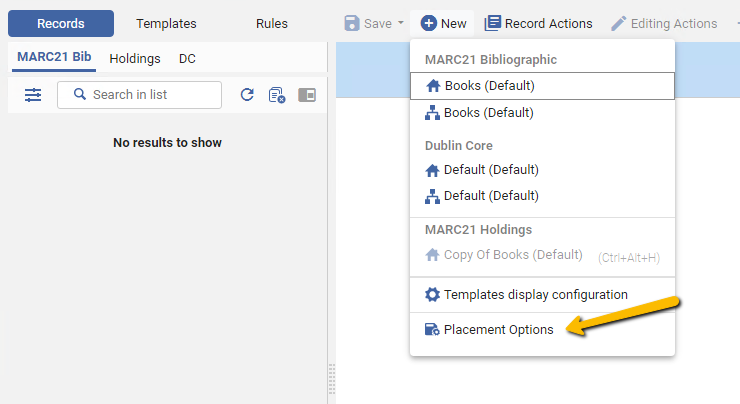Open the list filter options icon
The image size is (740, 404).
pyautogui.click(x=33, y=95)
